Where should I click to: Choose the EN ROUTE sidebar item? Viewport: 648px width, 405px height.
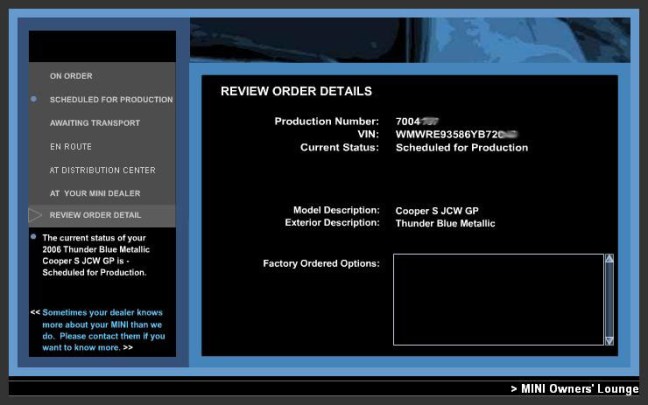pyautogui.click(x=70, y=147)
